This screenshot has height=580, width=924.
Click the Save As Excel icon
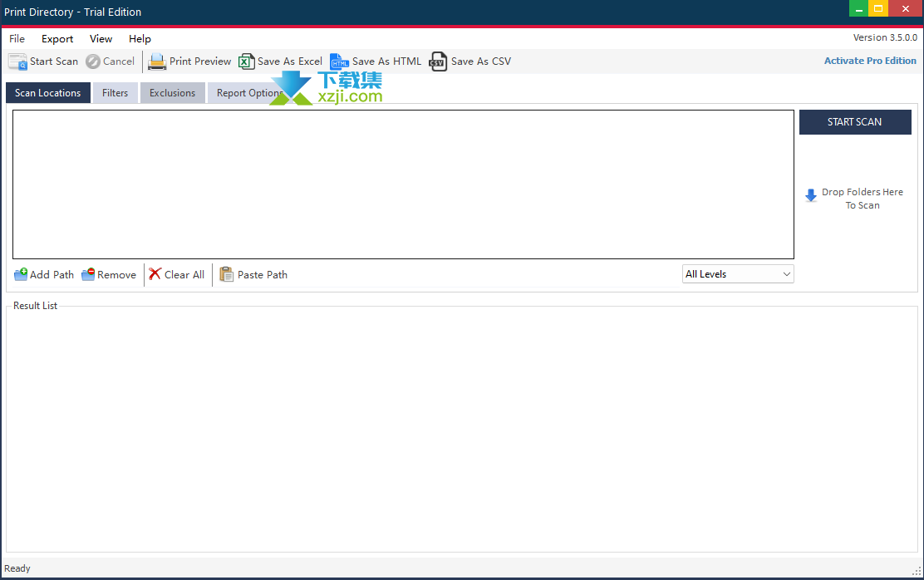tap(246, 61)
